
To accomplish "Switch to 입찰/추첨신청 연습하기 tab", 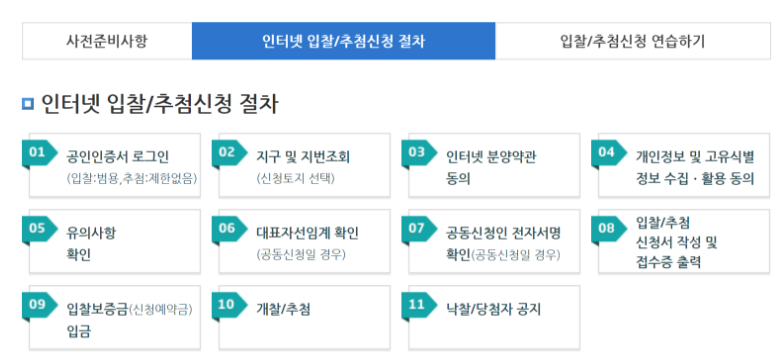I will pos(633,41).
